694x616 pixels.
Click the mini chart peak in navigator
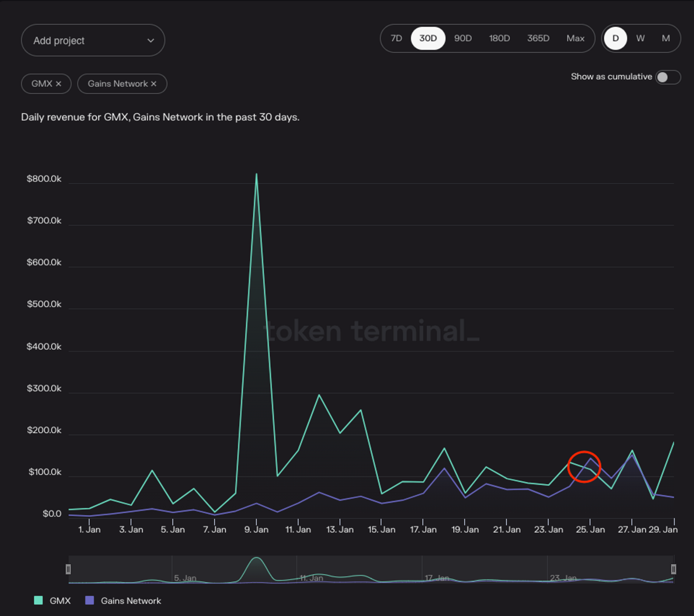[256, 558]
